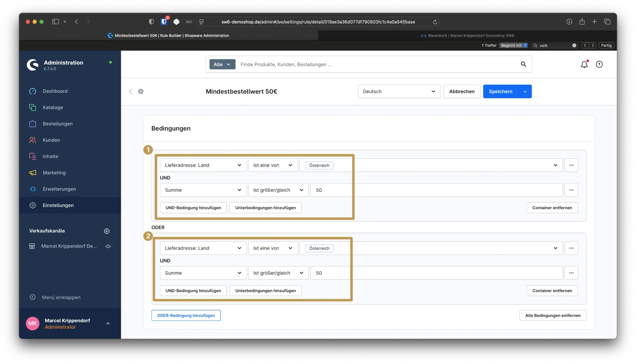Open the Erweiterungen section
The width and height of the screenshot is (636, 364).
(59, 189)
